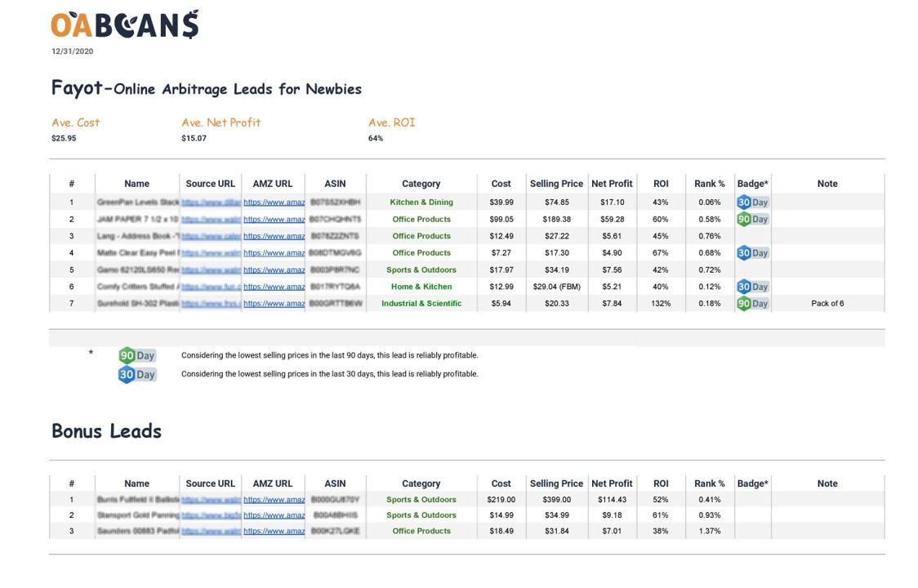Select the $114.43 net profit cell

pyautogui.click(x=612, y=500)
